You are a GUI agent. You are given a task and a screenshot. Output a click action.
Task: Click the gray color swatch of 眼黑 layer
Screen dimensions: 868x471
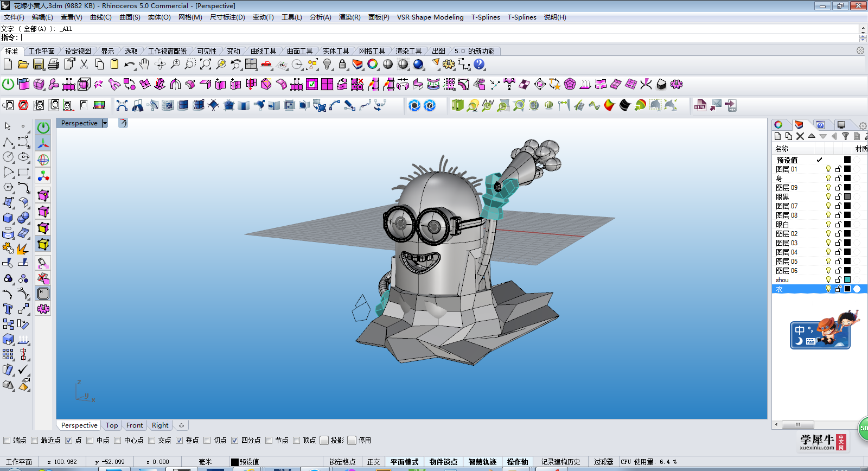847,196
